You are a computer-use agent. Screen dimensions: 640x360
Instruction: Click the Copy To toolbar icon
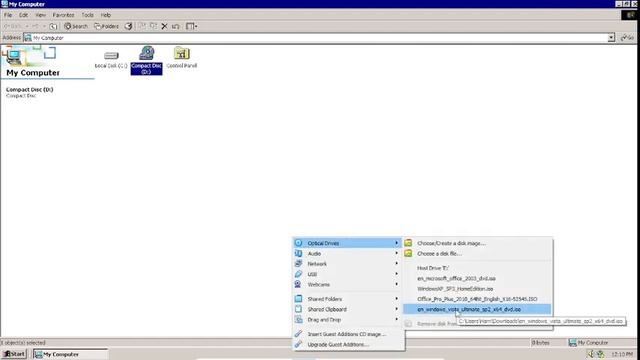(153, 26)
